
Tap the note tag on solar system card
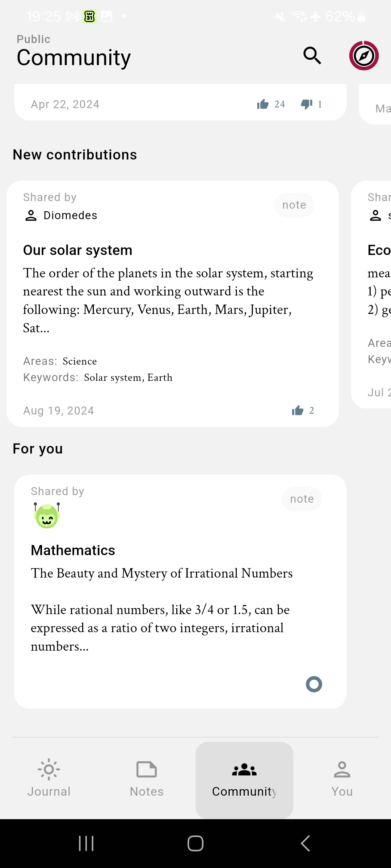[x=294, y=205]
